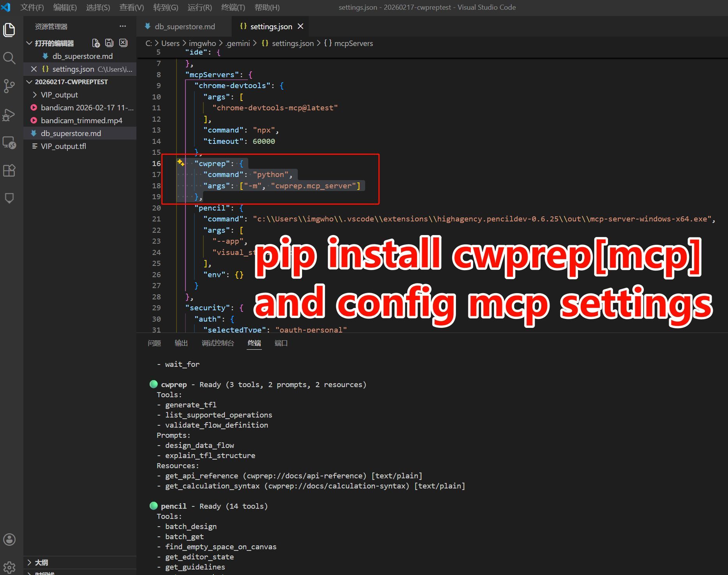Viewport: 728px width, 575px height.
Task: Open Source Control view icon
Action: click(9, 86)
